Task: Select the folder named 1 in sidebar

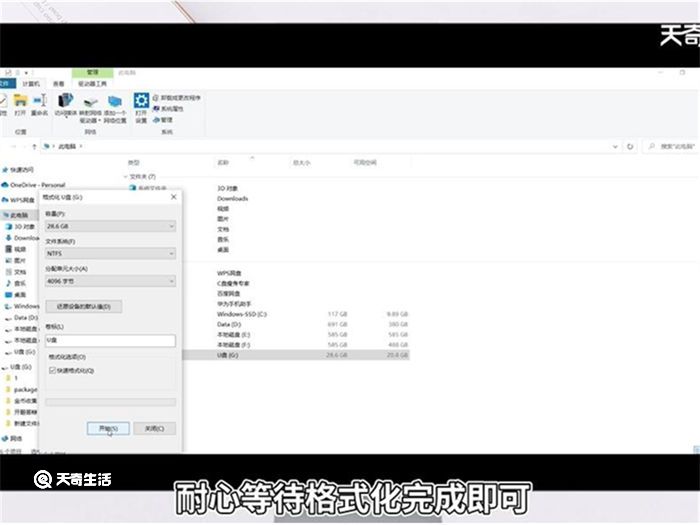Action: 12,378
